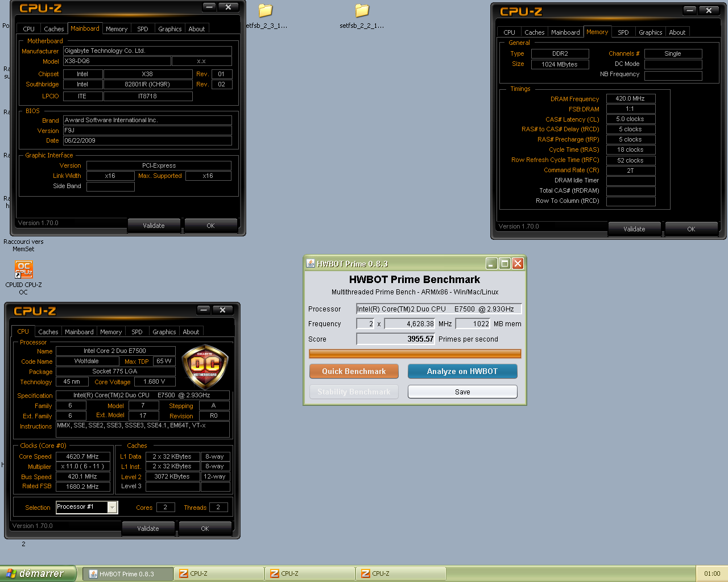
Task: Open Mainboard tab in CPU window
Action: pos(79,332)
